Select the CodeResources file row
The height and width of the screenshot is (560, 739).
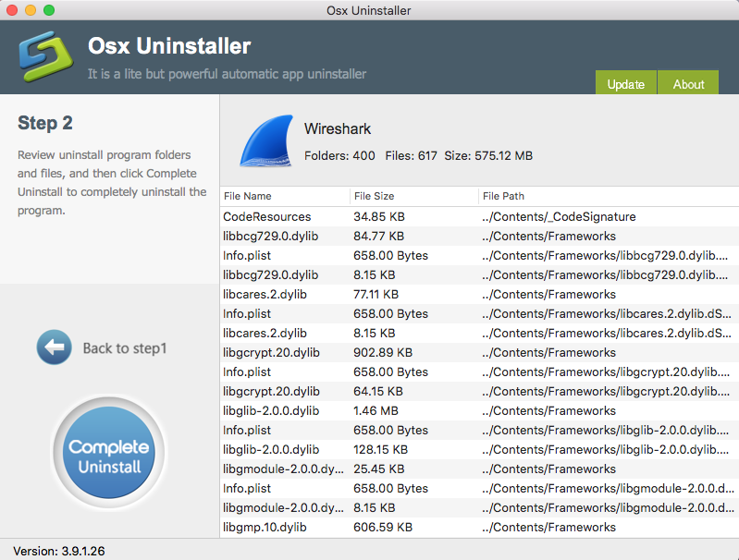(x=267, y=216)
